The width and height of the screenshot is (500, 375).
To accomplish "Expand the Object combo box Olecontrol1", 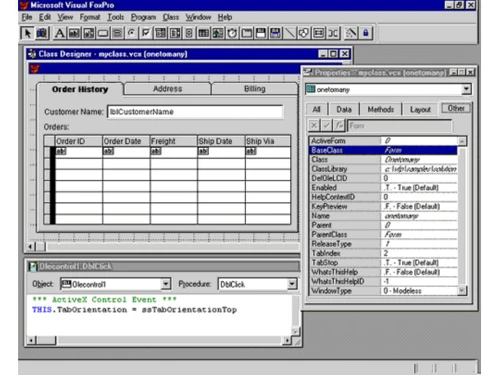I will 165,284.
